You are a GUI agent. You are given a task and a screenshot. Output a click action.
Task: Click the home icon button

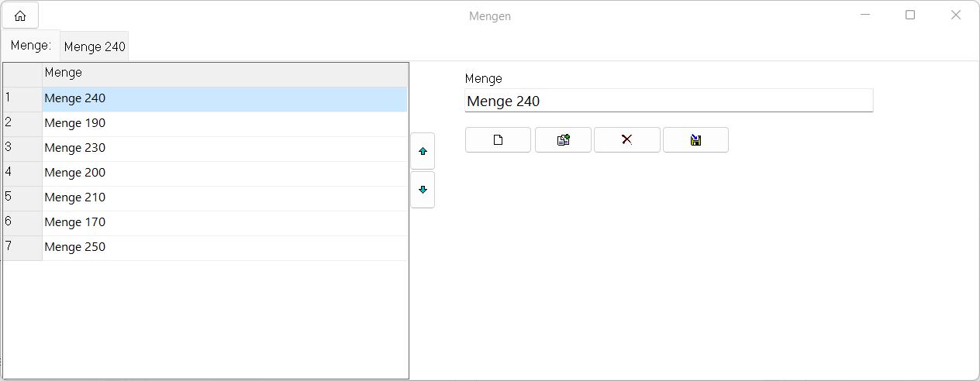point(20,15)
